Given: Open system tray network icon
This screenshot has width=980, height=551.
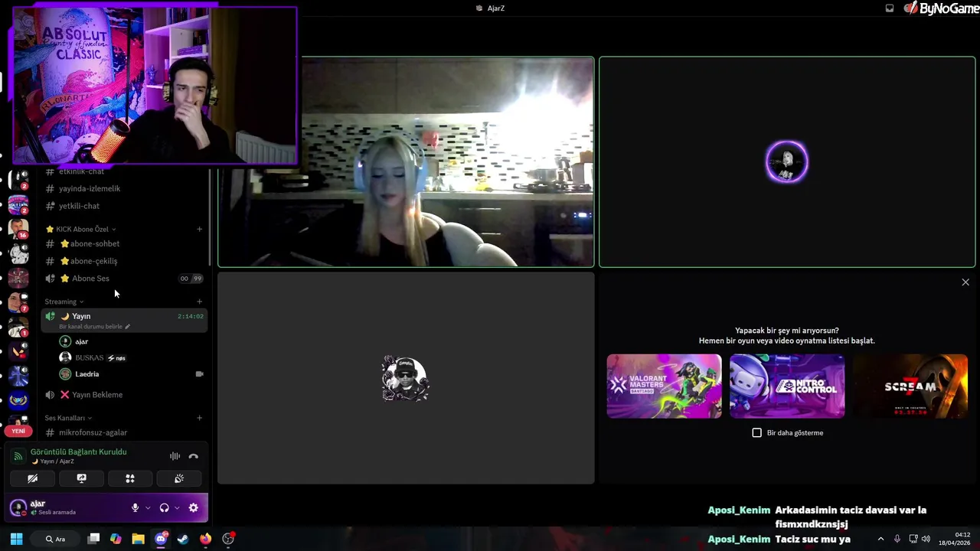Looking at the screenshot, I should pos(913,539).
